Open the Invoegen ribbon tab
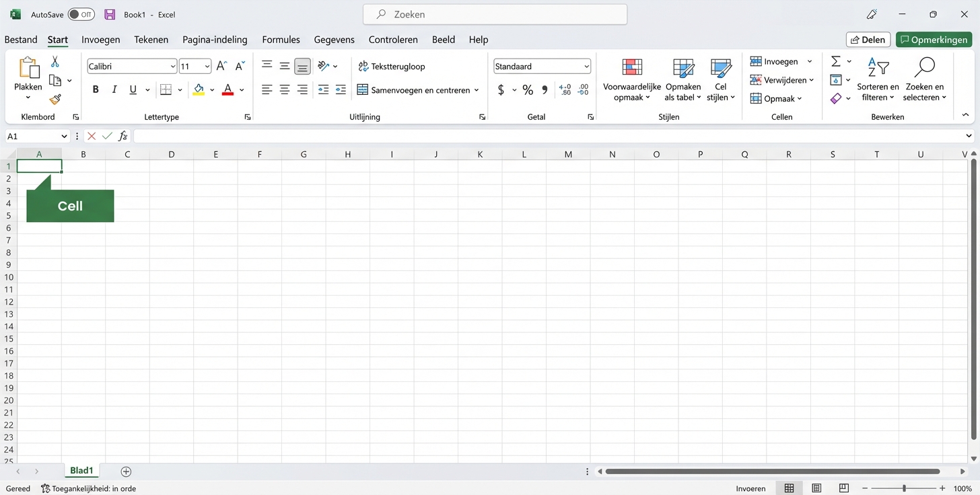Image resolution: width=980 pixels, height=495 pixels. (100, 40)
